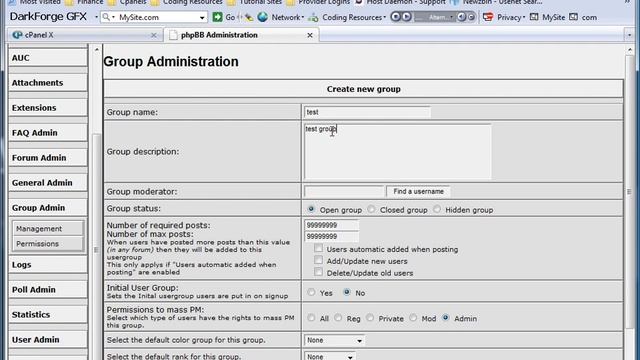Screen dimensions: 640x360
Task: Open the Forum Admin section
Action: point(48,158)
